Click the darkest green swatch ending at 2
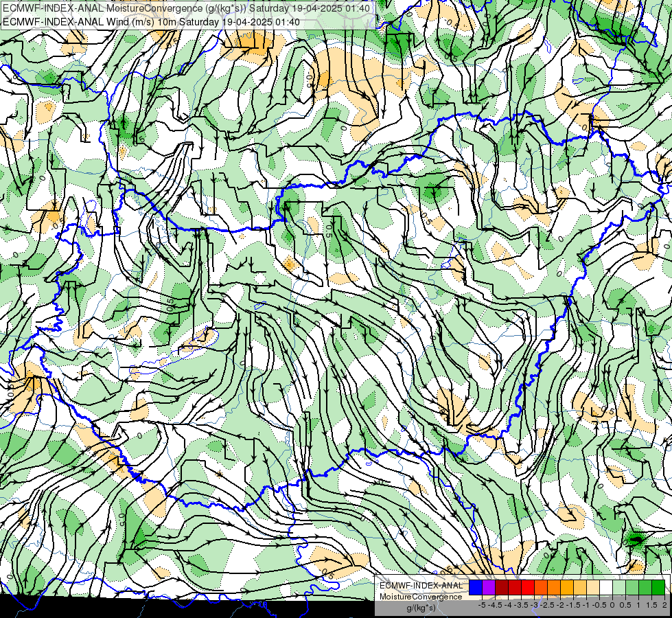The width and height of the screenshot is (672, 618). tap(658, 587)
